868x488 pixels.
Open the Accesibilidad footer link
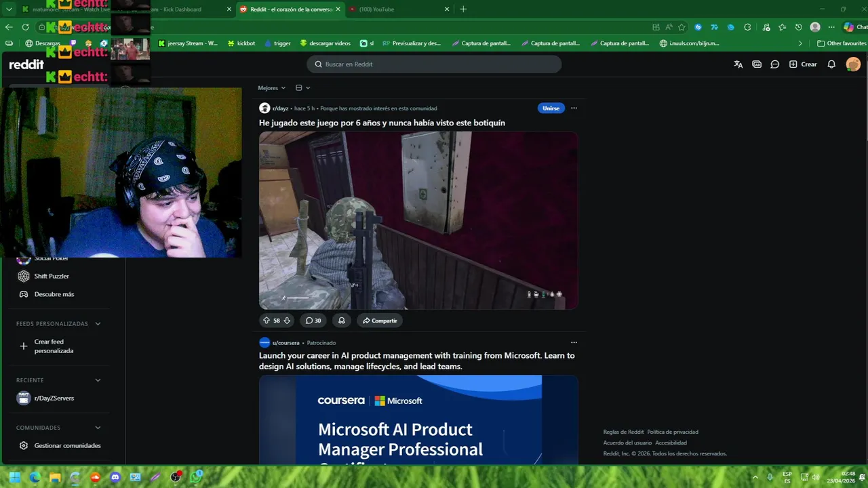(671, 443)
